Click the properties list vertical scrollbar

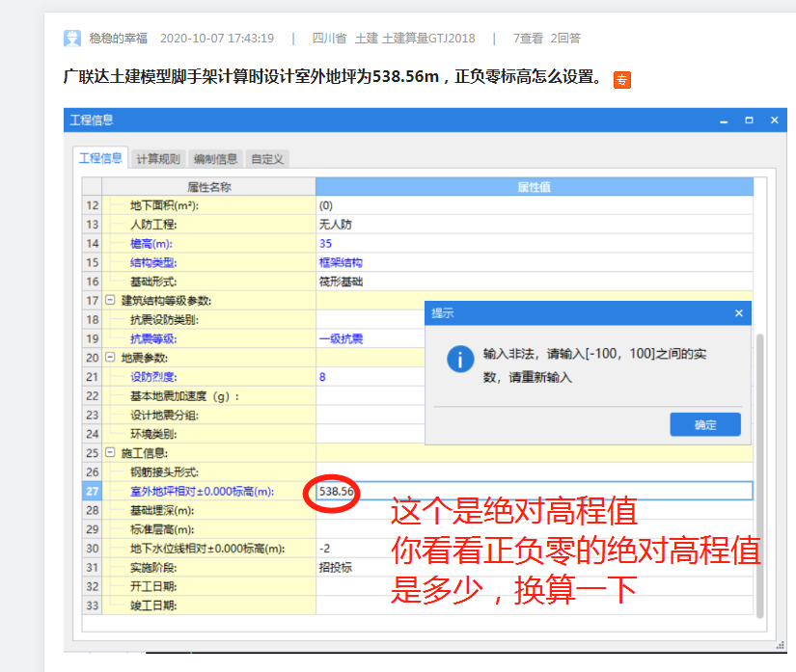760,475
